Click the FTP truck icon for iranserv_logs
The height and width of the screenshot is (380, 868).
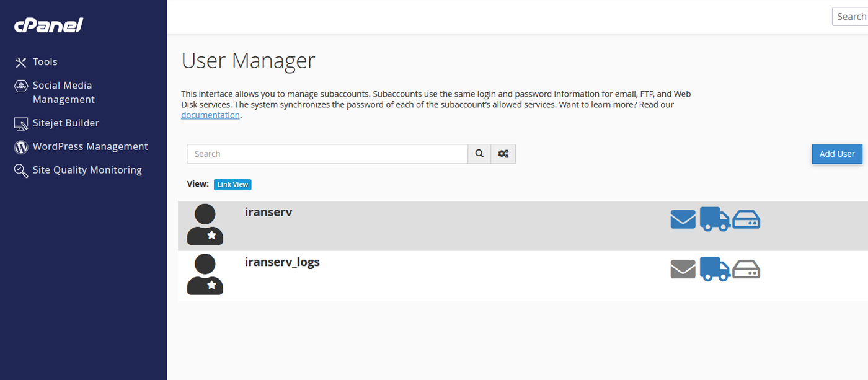point(714,269)
